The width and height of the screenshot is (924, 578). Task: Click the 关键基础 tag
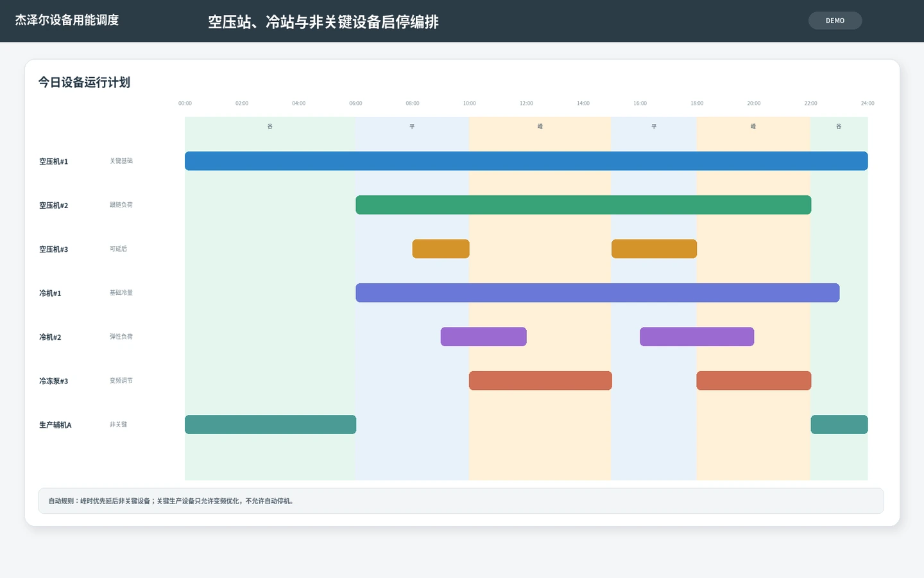[121, 161]
